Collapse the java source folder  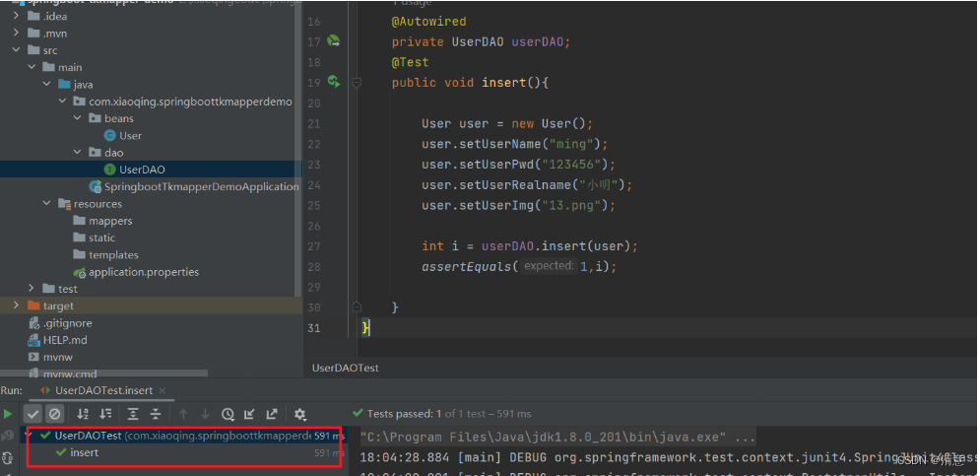click(x=47, y=84)
